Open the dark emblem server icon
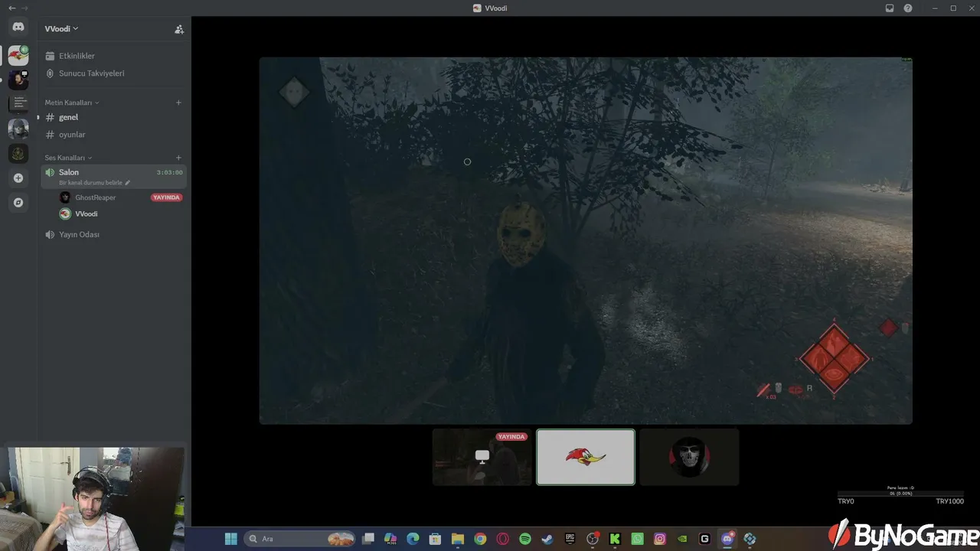 18,153
